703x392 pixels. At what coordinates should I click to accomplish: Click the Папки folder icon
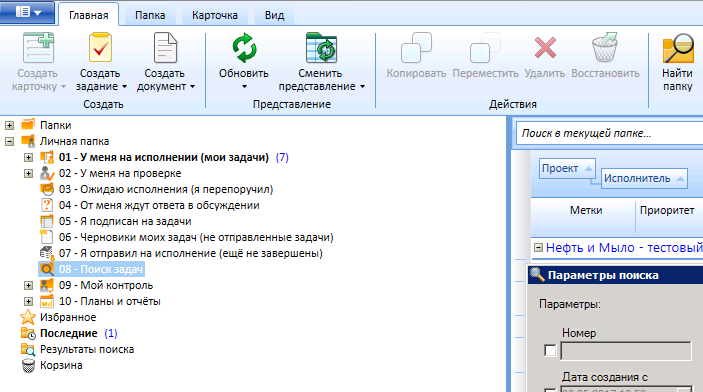pos(28,124)
